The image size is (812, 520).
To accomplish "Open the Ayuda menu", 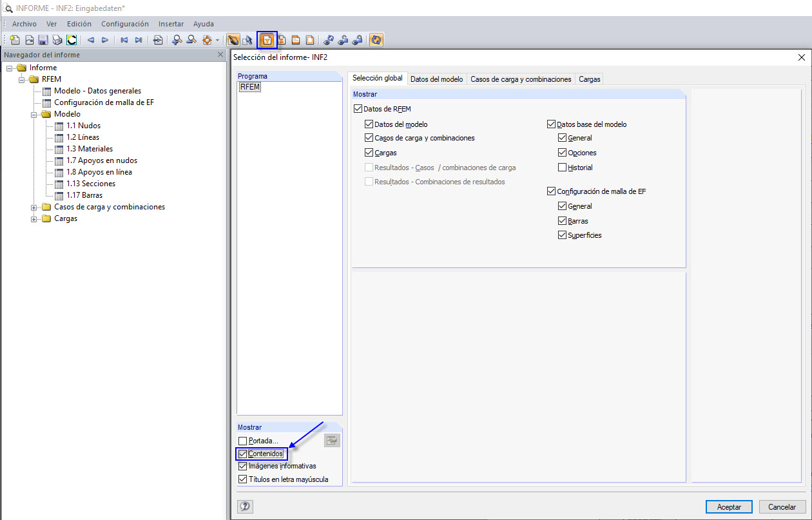I will [x=204, y=24].
